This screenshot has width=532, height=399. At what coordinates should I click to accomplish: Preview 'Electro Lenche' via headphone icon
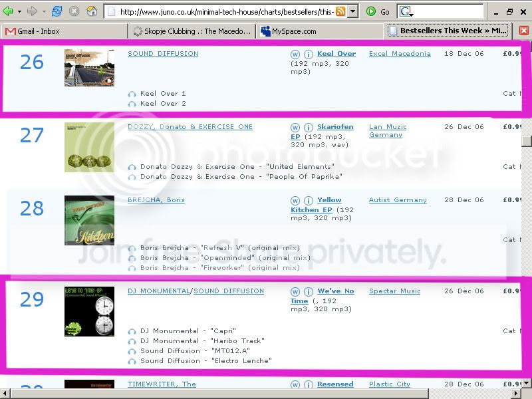[x=132, y=361]
